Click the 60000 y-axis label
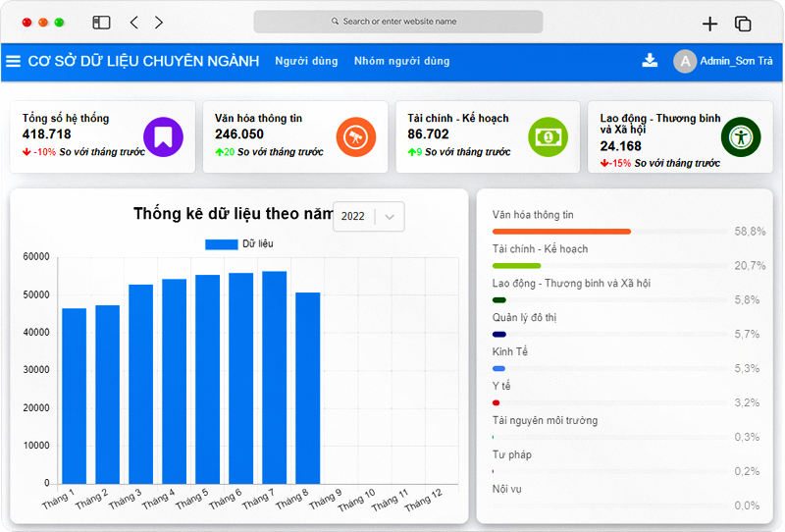The height and width of the screenshot is (532, 785). pyautogui.click(x=36, y=256)
